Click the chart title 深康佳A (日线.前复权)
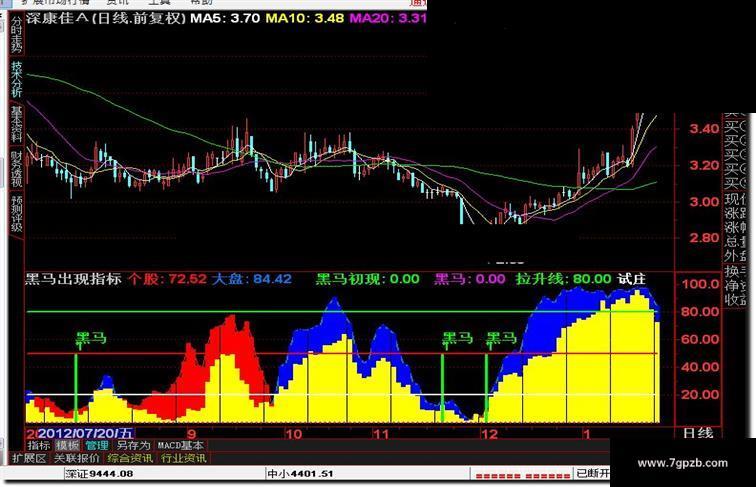This screenshot has height=487, width=756. [106, 19]
